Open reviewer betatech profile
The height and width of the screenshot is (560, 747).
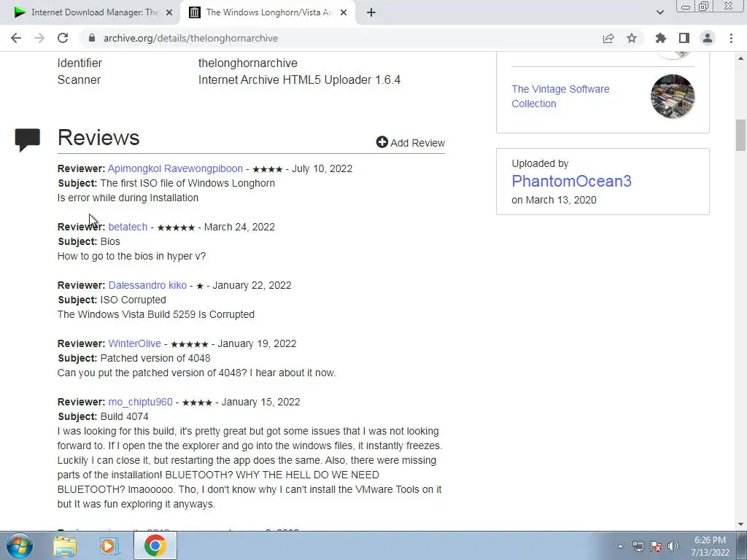(x=128, y=227)
